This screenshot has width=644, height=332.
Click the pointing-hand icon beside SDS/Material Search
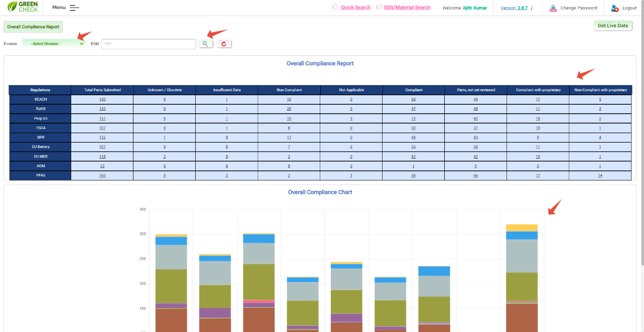[x=380, y=7]
